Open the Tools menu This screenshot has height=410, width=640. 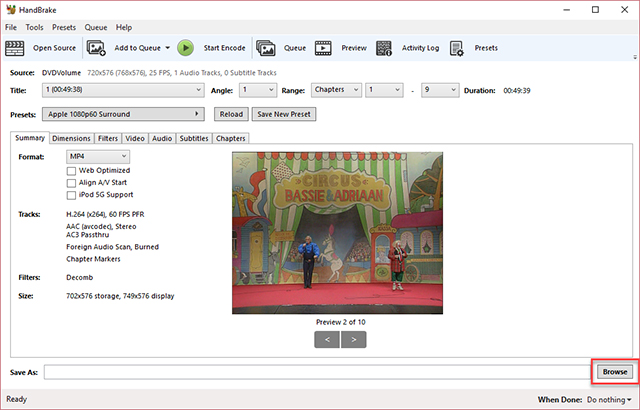point(34,27)
